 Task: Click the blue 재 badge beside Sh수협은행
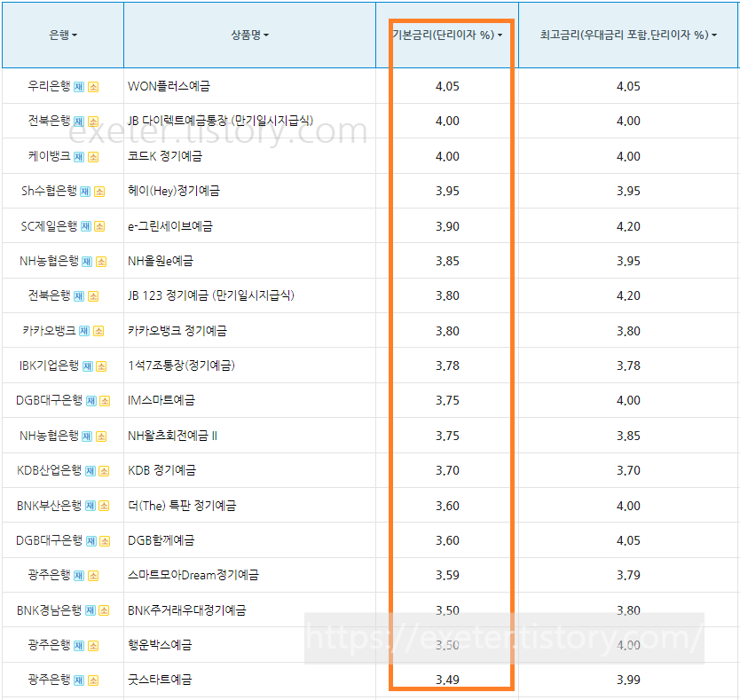(x=85, y=192)
